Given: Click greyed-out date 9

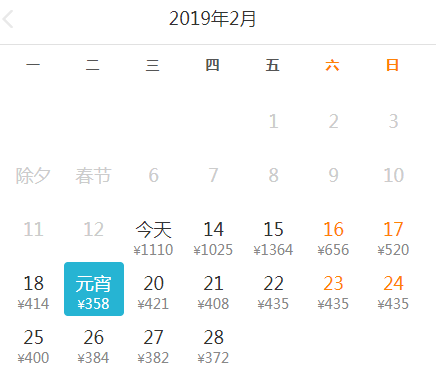Looking at the screenshot, I should (x=333, y=175).
